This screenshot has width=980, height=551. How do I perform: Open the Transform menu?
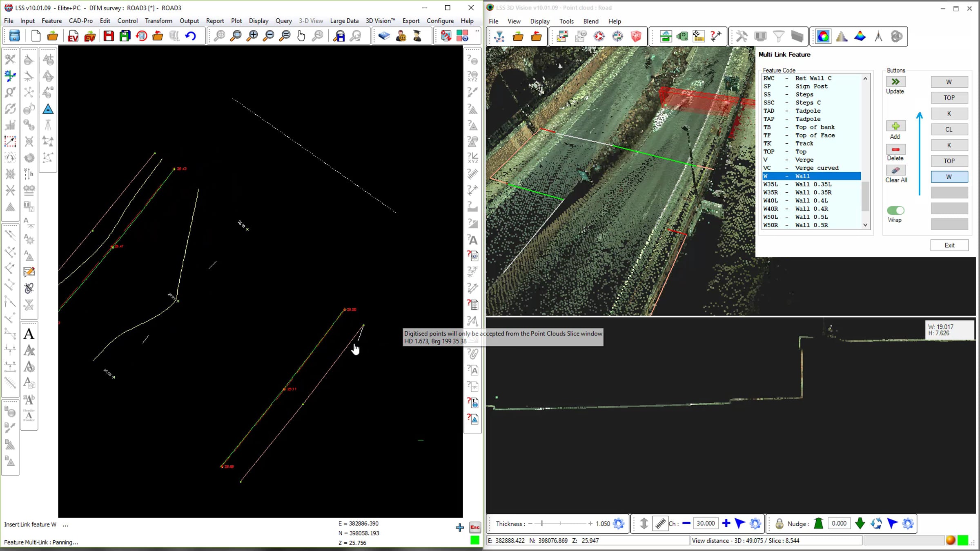pos(158,21)
